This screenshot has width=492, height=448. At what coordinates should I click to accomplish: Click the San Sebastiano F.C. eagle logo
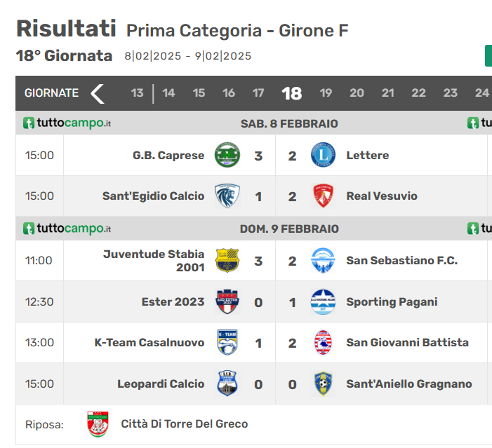click(323, 261)
